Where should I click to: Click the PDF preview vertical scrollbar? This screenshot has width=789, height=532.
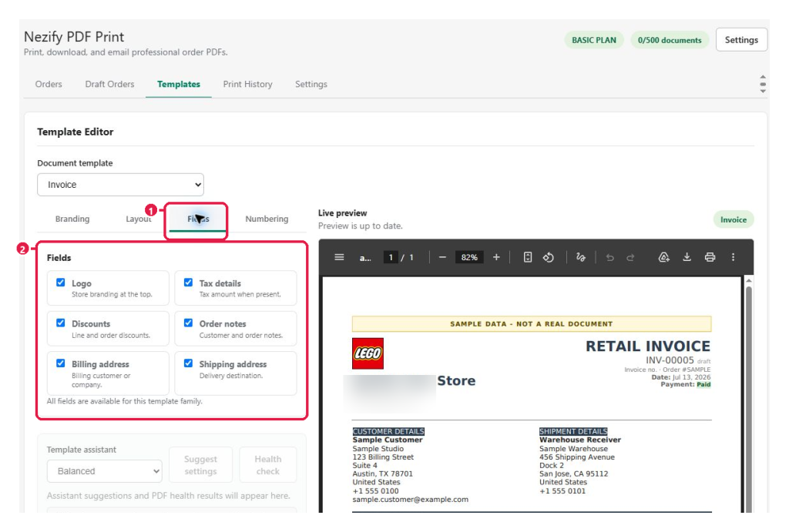(748, 395)
